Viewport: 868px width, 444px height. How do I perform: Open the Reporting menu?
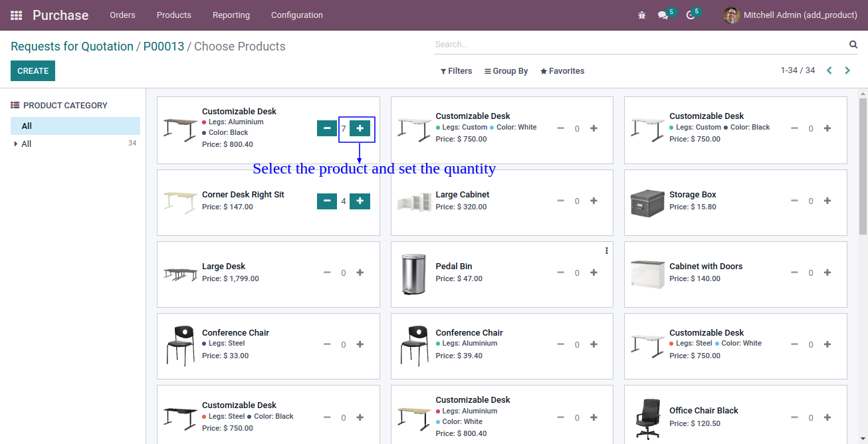tap(231, 15)
